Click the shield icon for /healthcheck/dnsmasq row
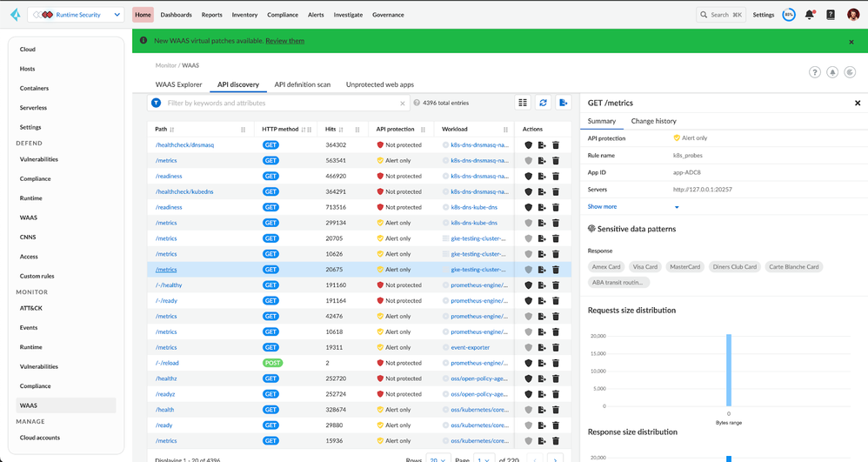Viewport: 868px width, 462px height. [x=528, y=145]
